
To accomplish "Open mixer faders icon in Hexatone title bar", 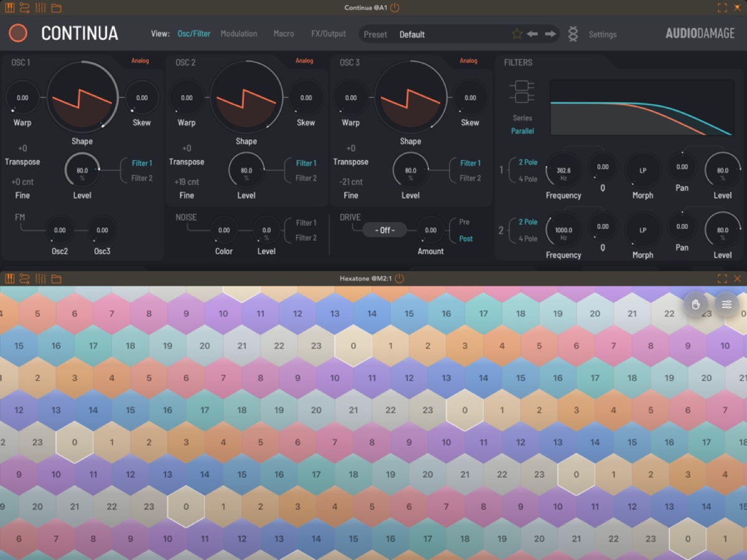I will 40,278.
